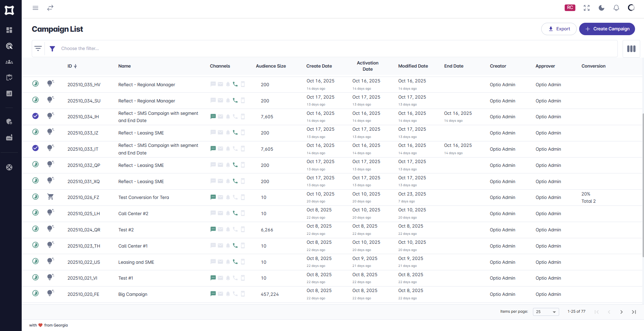
Task: Open the Audiences people icon in sidebar
Action: click(x=10, y=62)
